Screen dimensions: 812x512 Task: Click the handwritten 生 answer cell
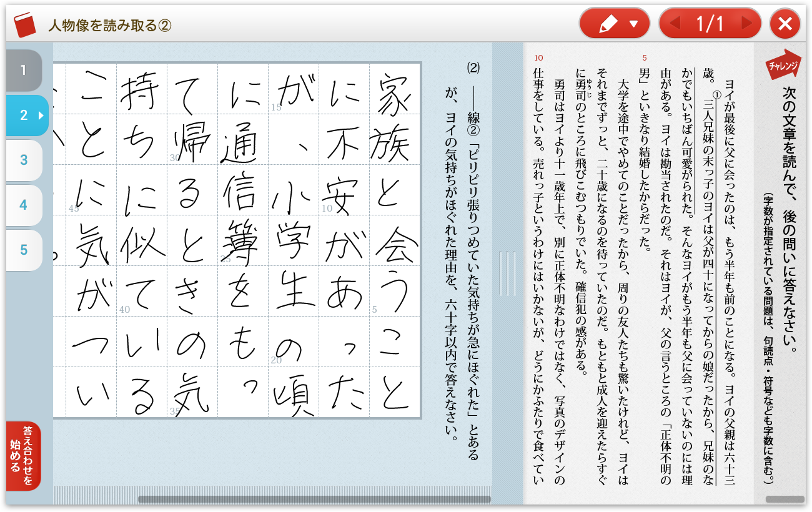pos(294,290)
